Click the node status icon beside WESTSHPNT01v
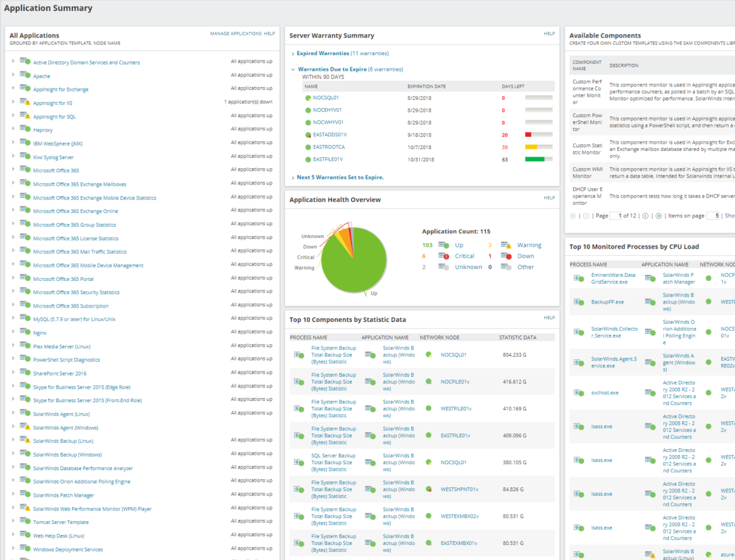Viewport: 735px width, 560px height. 429,489
